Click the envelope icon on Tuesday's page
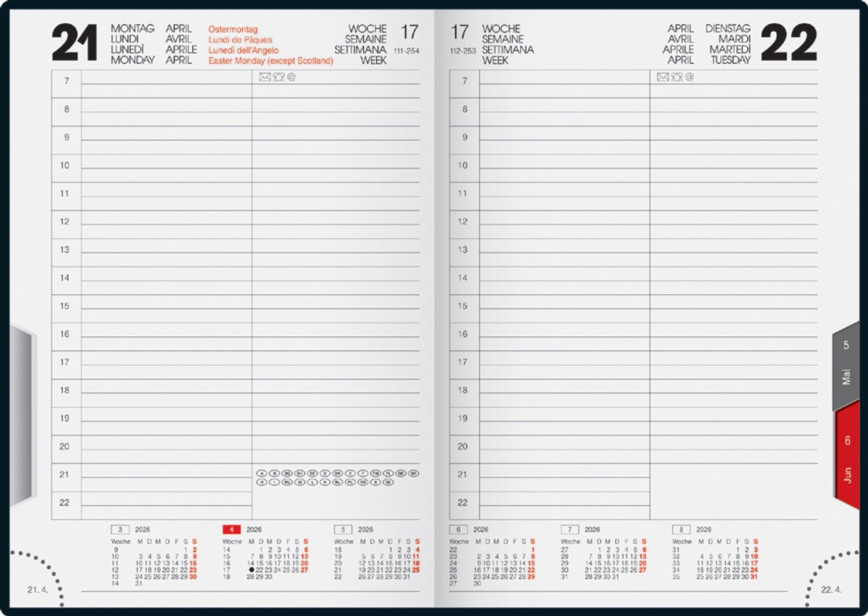 point(662,77)
